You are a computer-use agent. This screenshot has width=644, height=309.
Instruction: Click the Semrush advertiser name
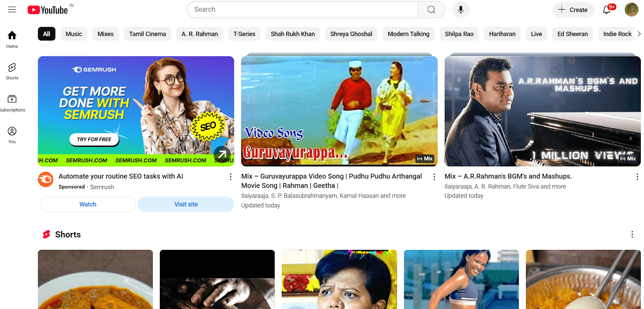click(x=102, y=187)
